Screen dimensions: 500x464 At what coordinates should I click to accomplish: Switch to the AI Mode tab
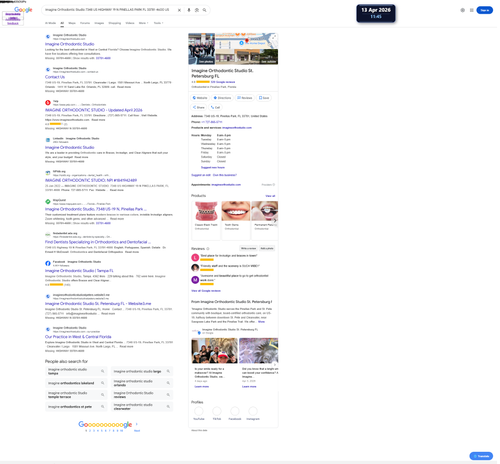tap(50, 23)
